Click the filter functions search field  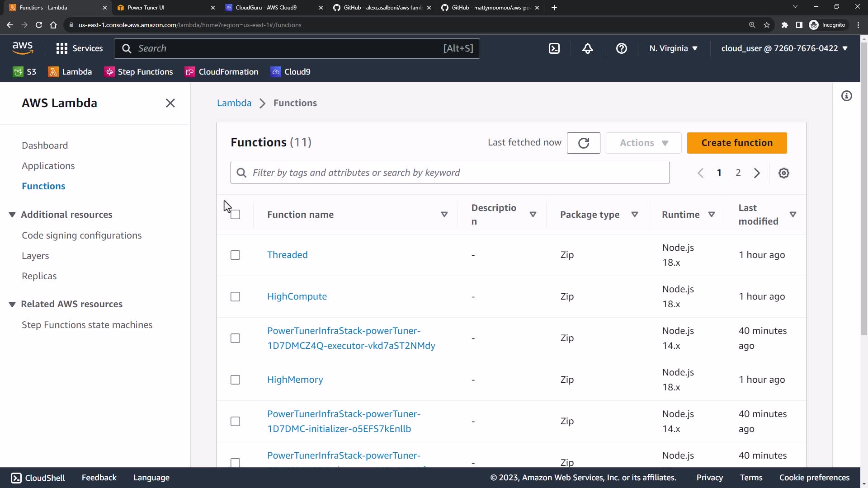pyautogui.click(x=449, y=173)
